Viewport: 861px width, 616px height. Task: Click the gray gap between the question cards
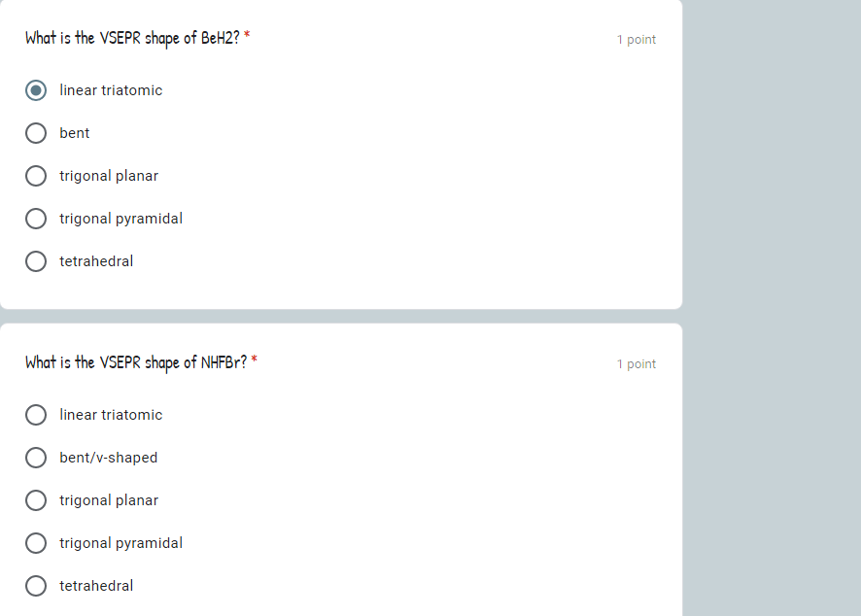[x=341, y=316]
